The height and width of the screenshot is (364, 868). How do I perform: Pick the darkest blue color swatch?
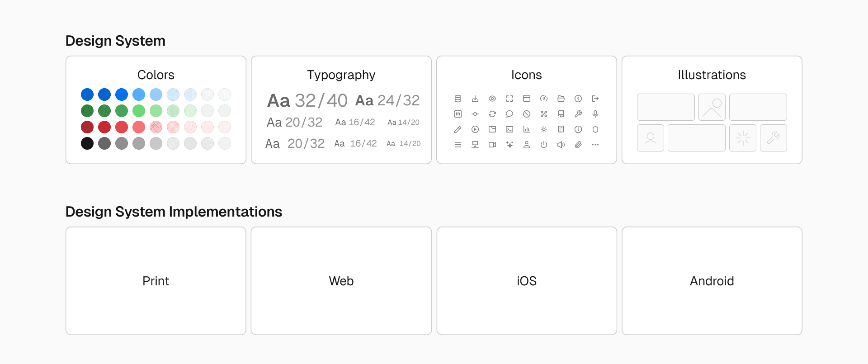[x=87, y=95]
